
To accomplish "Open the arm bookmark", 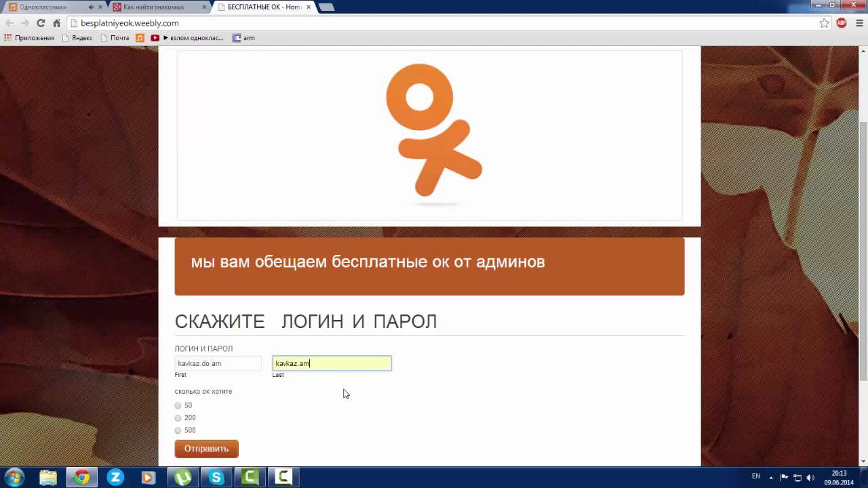I will pos(243,38).
